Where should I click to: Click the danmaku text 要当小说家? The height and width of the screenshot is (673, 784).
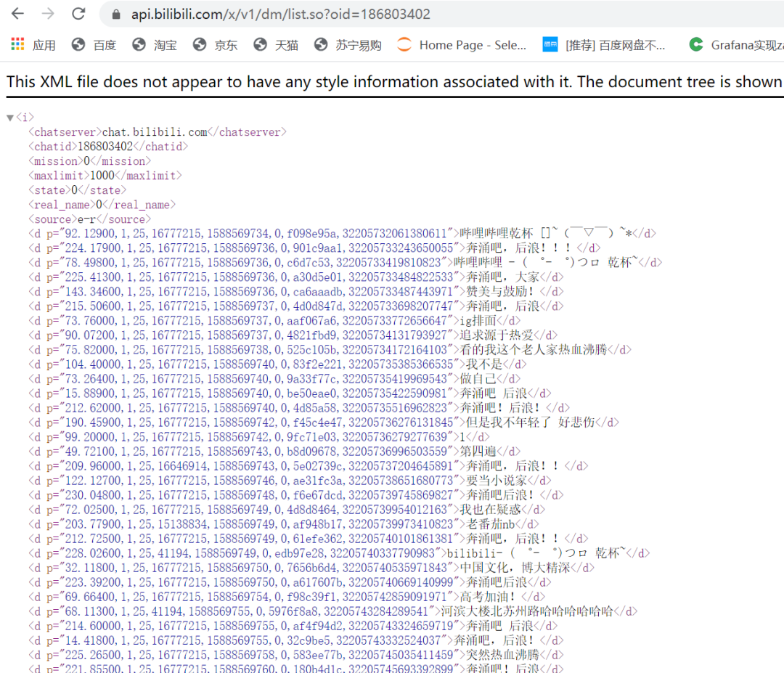tap(497, 481)
